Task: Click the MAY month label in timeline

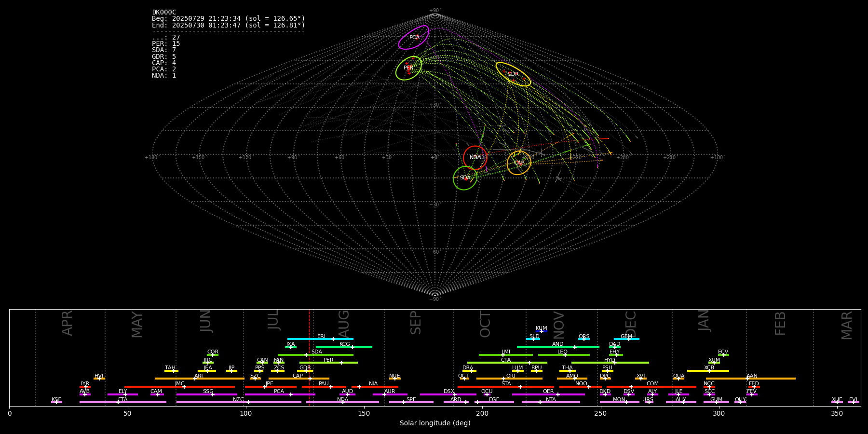Action: click(137, 325)
